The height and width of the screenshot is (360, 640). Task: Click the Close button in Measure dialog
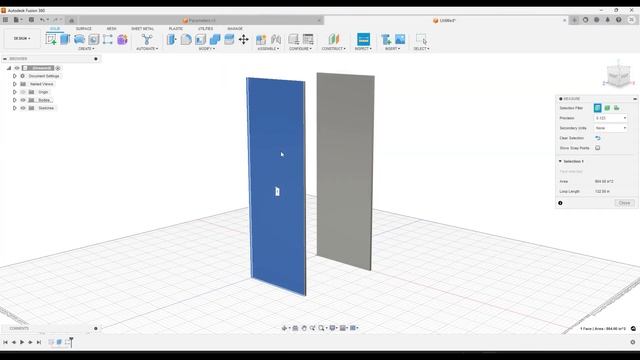(624, 203)
